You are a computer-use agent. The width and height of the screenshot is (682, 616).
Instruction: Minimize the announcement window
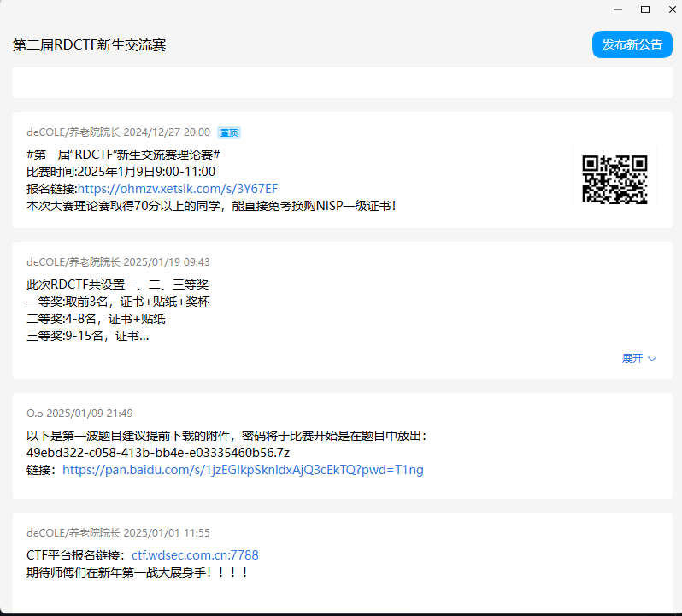618,9
